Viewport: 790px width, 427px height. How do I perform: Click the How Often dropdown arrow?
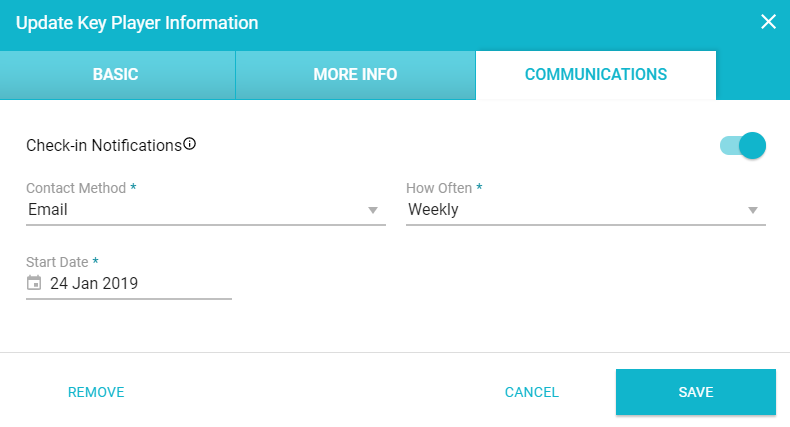(x=753, y=210)
